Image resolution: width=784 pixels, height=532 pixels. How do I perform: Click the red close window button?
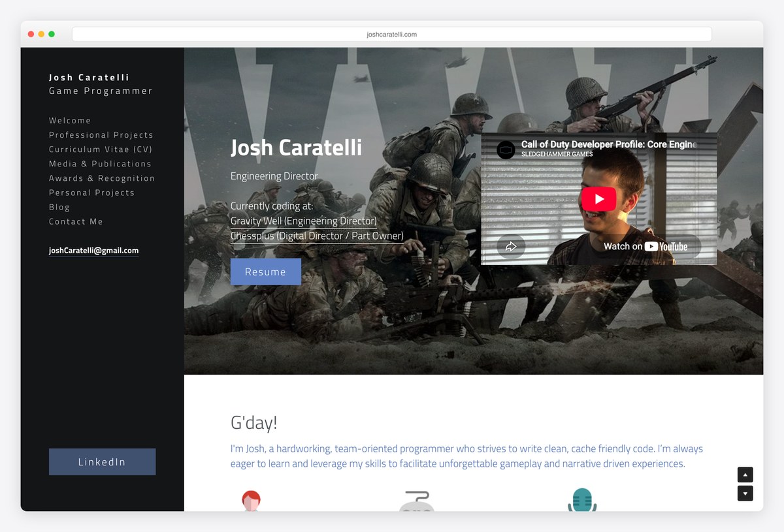(x=31, y=34)
